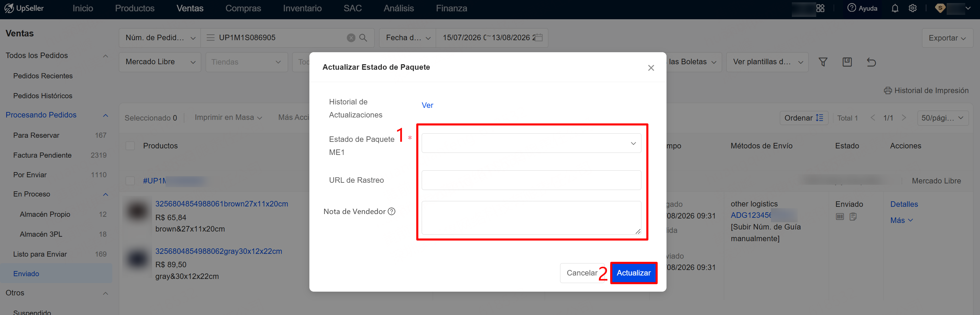Open the Fecha date type dropdown

[x=408, y=38]
